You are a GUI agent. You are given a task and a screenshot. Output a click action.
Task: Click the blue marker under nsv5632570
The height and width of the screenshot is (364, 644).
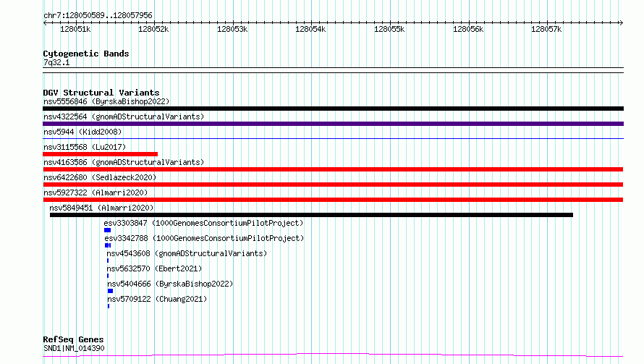[108, 276]
